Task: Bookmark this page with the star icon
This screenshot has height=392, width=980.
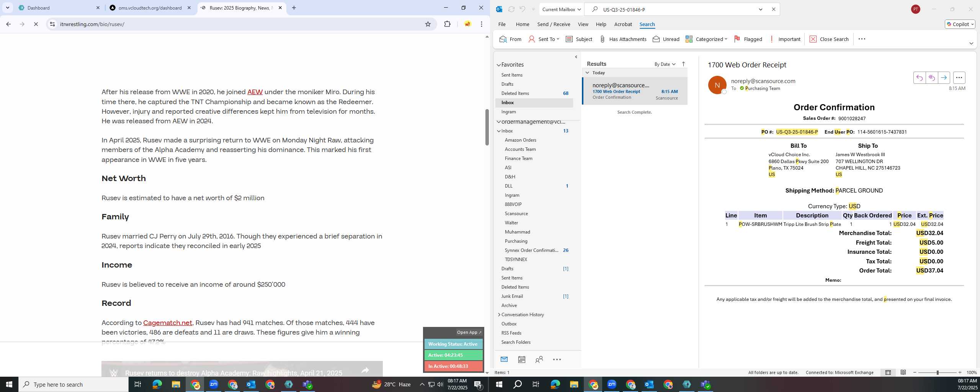Action: [x=428, y=24]
